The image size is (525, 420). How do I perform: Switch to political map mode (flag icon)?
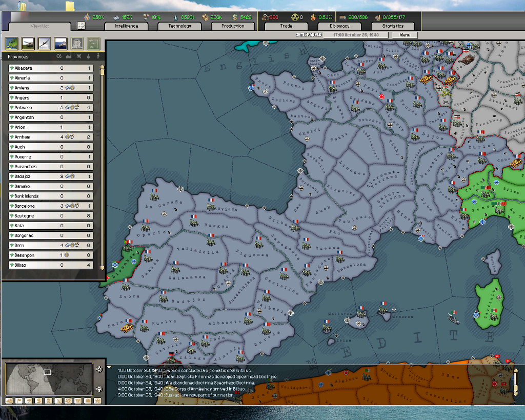pyautogui.click(x=19, y=401)
